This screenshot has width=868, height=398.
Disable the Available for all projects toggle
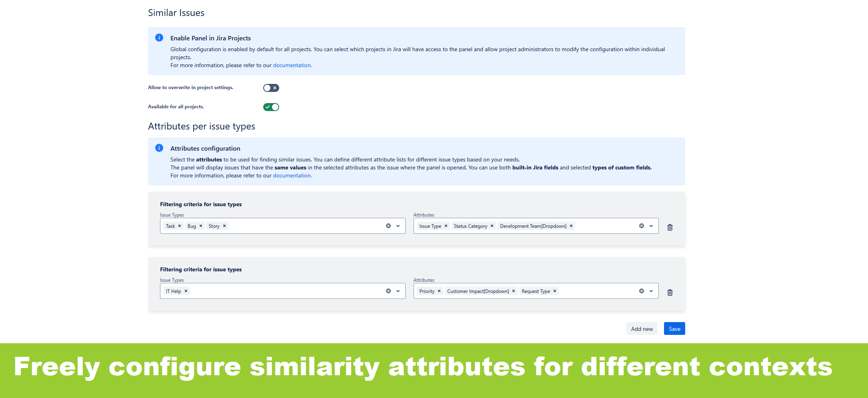click(271, 107)
